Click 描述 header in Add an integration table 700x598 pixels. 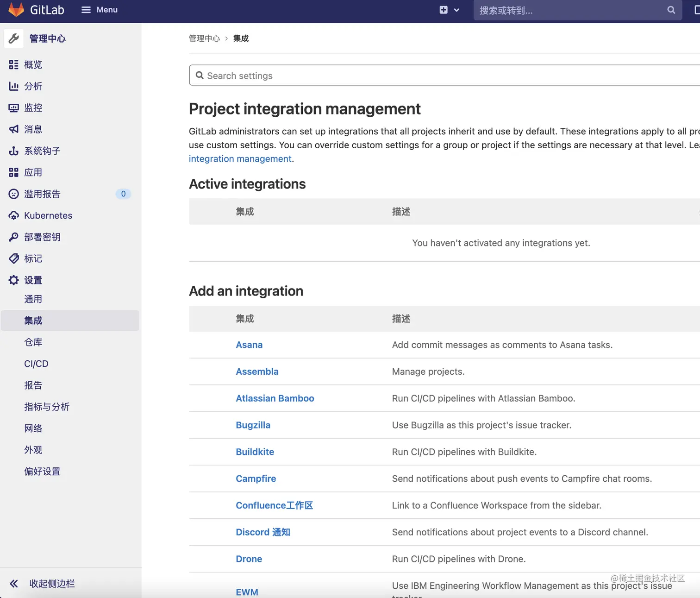[401, 319]
